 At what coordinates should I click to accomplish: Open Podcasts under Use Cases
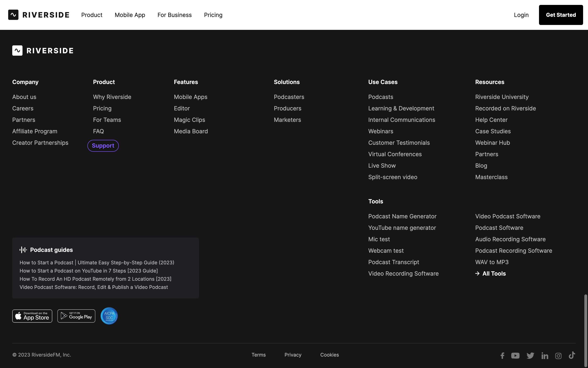point(381,97)
